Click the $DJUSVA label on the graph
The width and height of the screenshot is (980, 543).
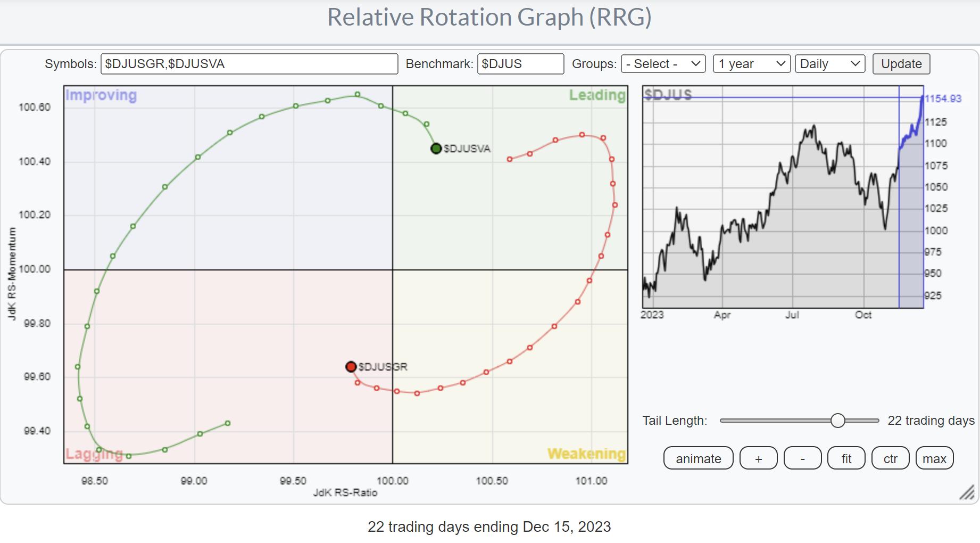click(467, 149)
